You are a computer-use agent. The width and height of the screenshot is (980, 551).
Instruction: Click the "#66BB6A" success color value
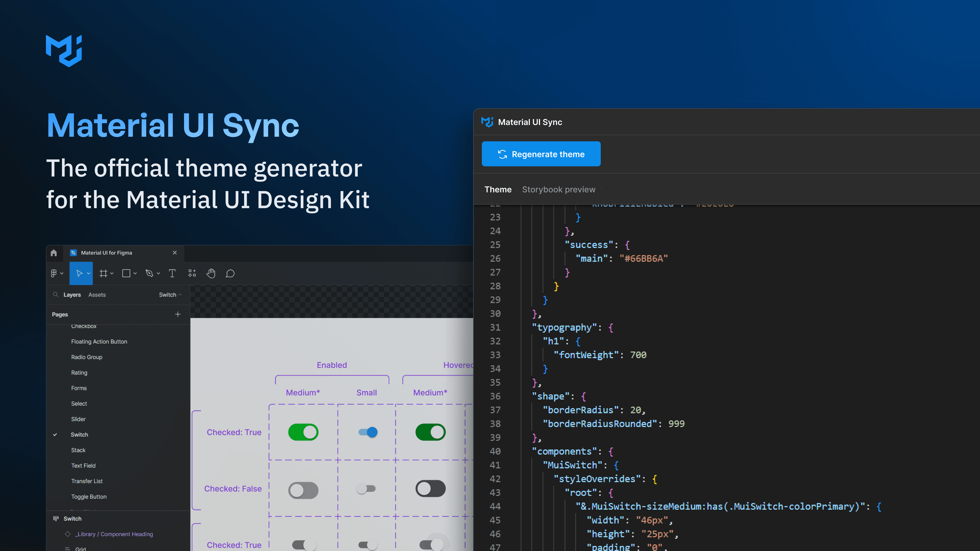(x=644, y=259)
